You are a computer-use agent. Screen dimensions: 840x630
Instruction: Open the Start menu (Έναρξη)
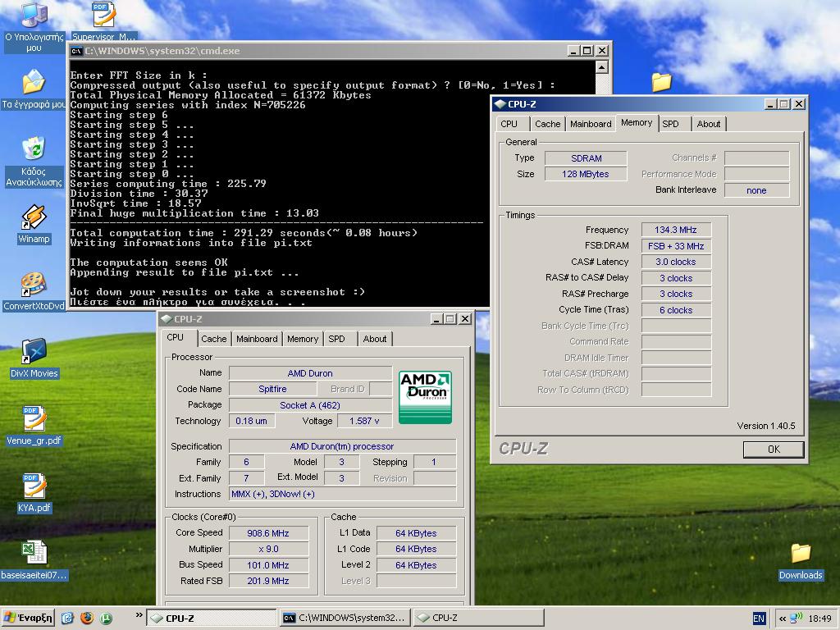[28, 619]
